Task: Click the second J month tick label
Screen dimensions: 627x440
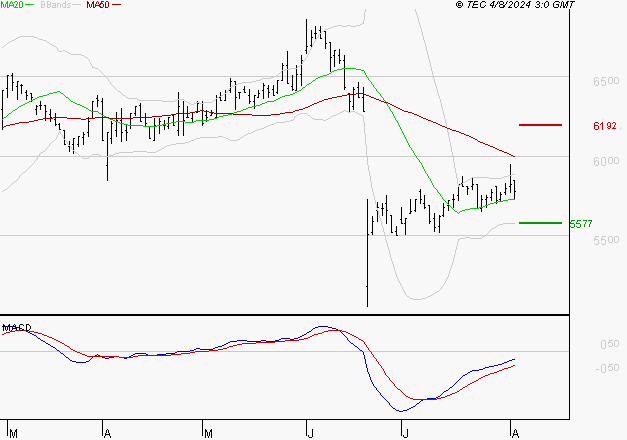Action: tap(405, 434)
